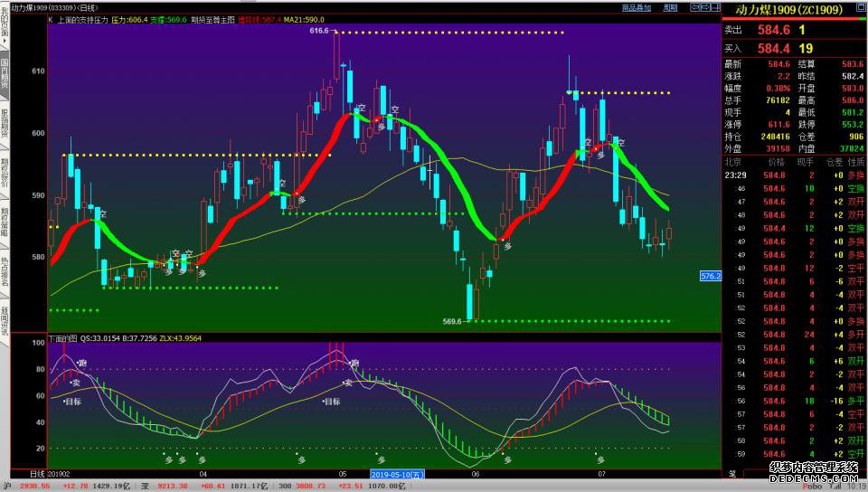The height and width of the screenshot is (492, 868).
Task: Select the 新闻资讯 sidebar tab
Action: [5, 321]
